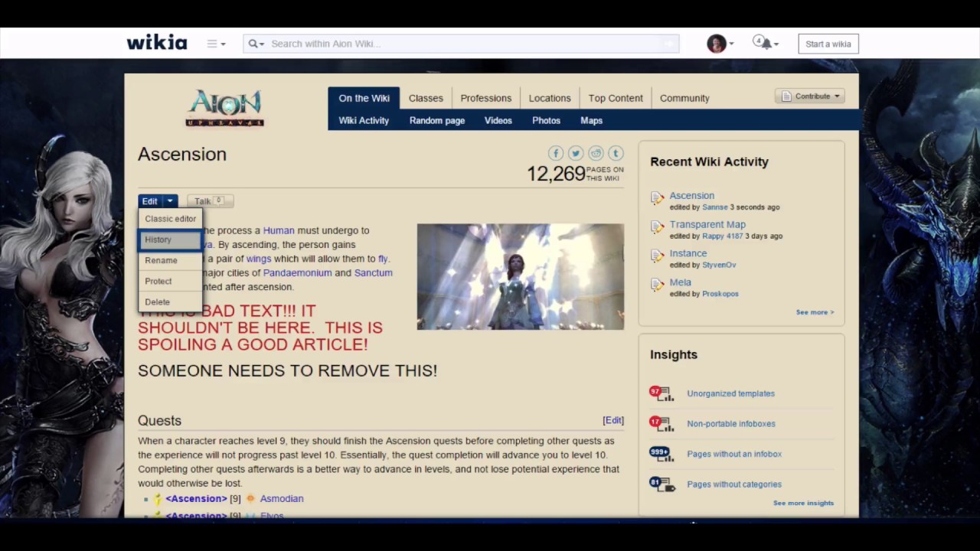Open Transparent Map activity entry
The width and height of the screenshot is (980, 551).
click(x=707, y=224)
